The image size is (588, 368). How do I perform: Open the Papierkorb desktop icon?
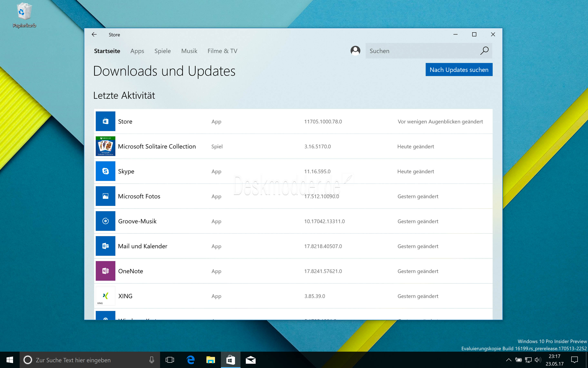point(24,15)
